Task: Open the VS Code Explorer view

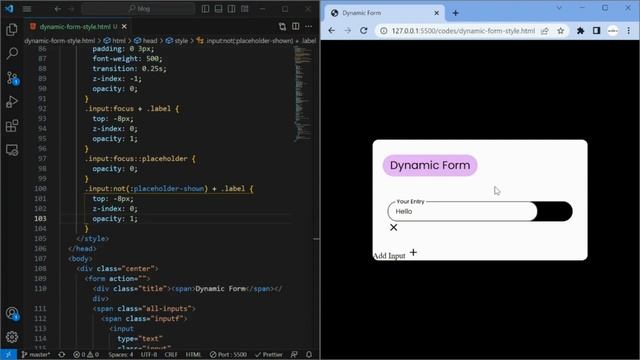Action: (12, 29)
